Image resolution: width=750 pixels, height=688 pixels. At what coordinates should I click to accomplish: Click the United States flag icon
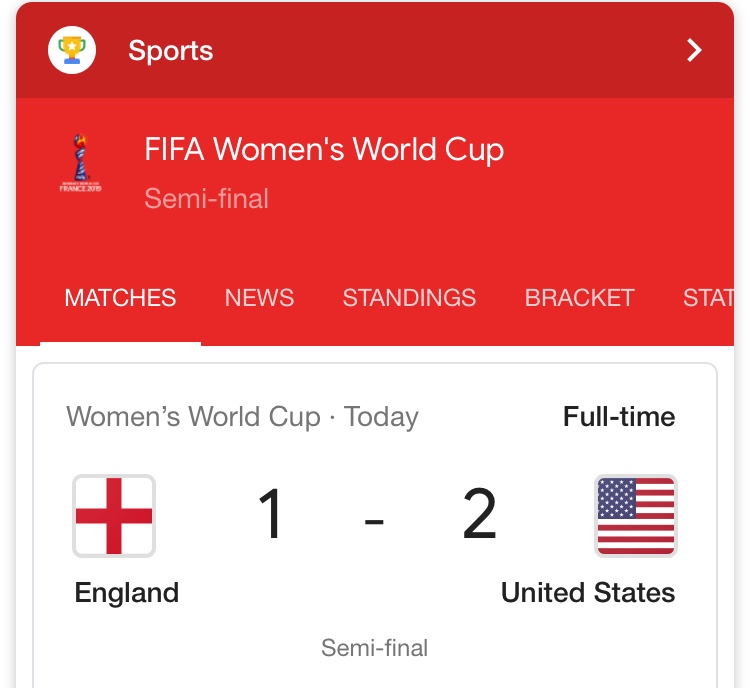pyautogui.click(x=636, y=516)
